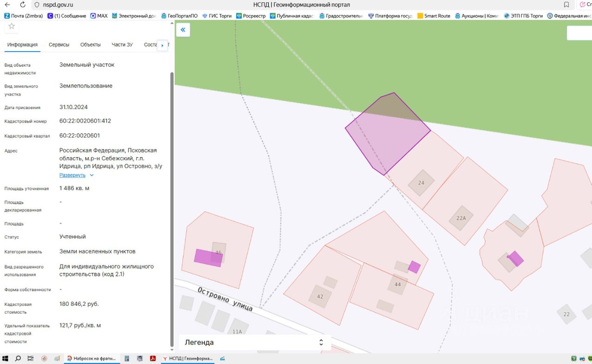Viewport: 592px width, 364px height.
Task: Switch to the НСПД Геоинформа taskbar window
Action: [x=188, y=358]
